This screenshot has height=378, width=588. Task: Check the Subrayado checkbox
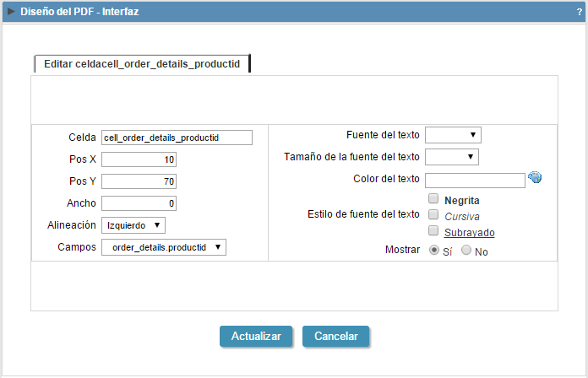[x=433, y=230]
